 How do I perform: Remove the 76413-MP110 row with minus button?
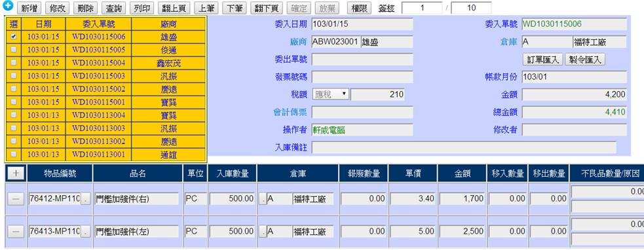[16, 232]
